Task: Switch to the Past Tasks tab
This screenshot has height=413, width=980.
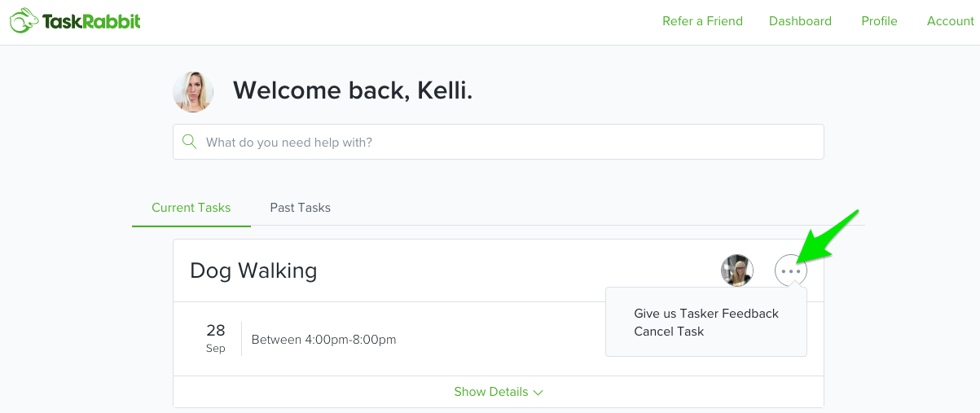Action: [x=301, y=208]
